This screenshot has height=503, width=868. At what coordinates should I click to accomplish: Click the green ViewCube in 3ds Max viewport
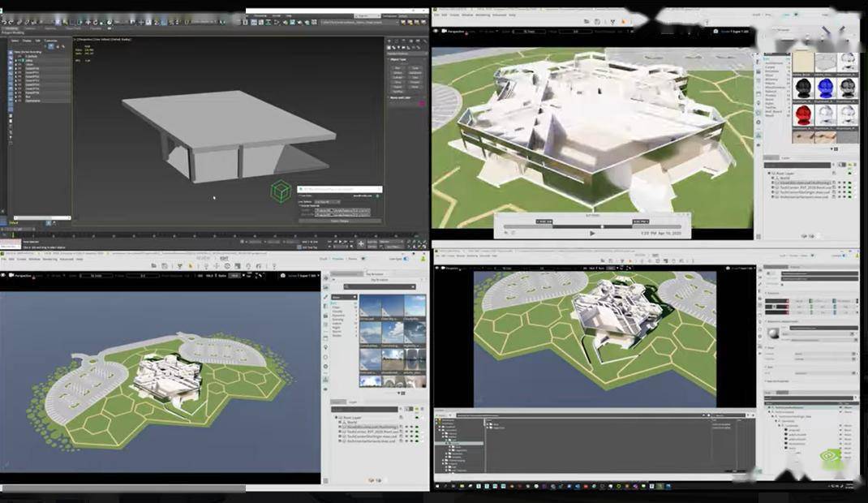point(281,191)
